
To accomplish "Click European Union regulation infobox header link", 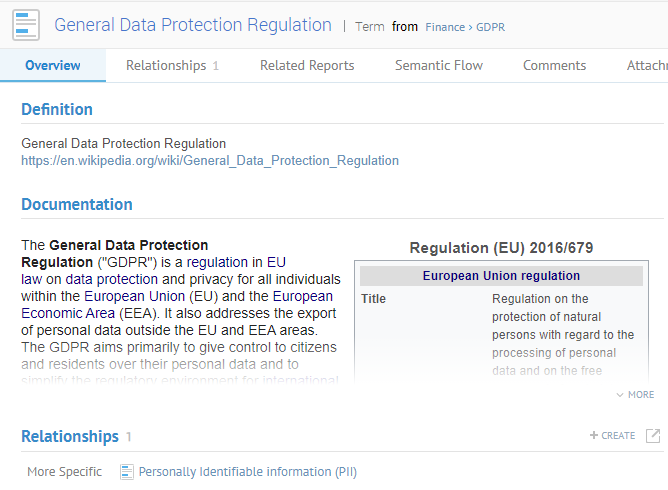I will 501,276.
